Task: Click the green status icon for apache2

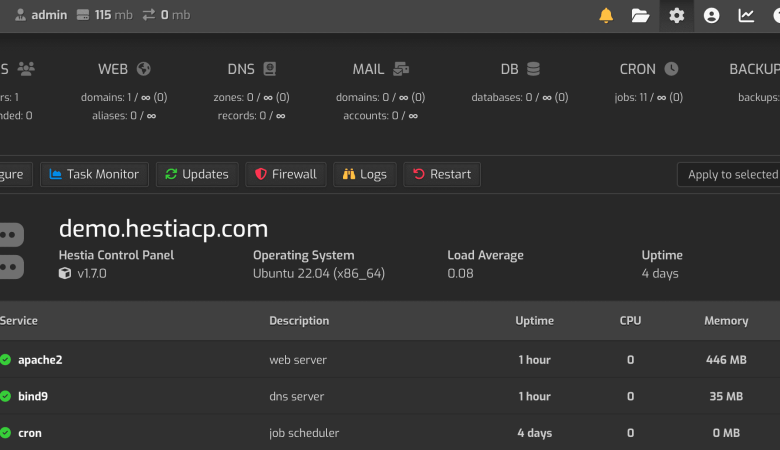Action: click(5, 360)
